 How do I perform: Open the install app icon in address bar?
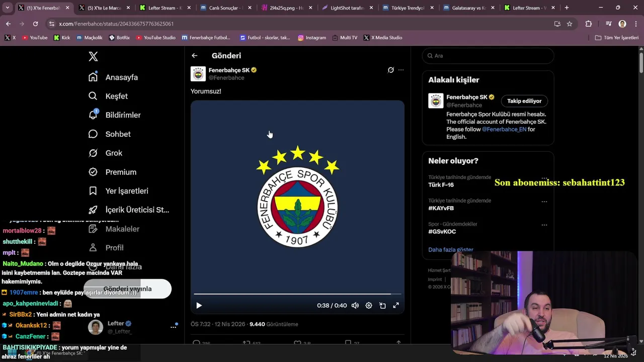coord(557,24)
